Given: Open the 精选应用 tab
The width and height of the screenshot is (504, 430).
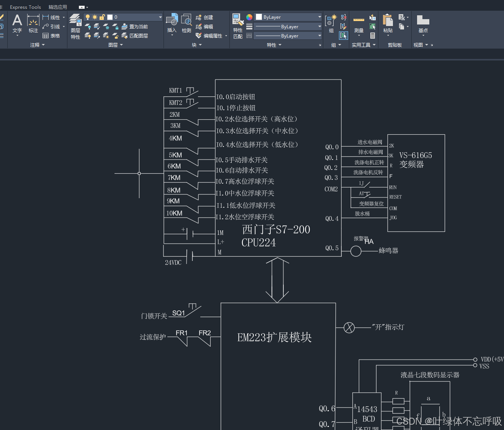Looking at the screenshot, I should [x=58, y=7].
